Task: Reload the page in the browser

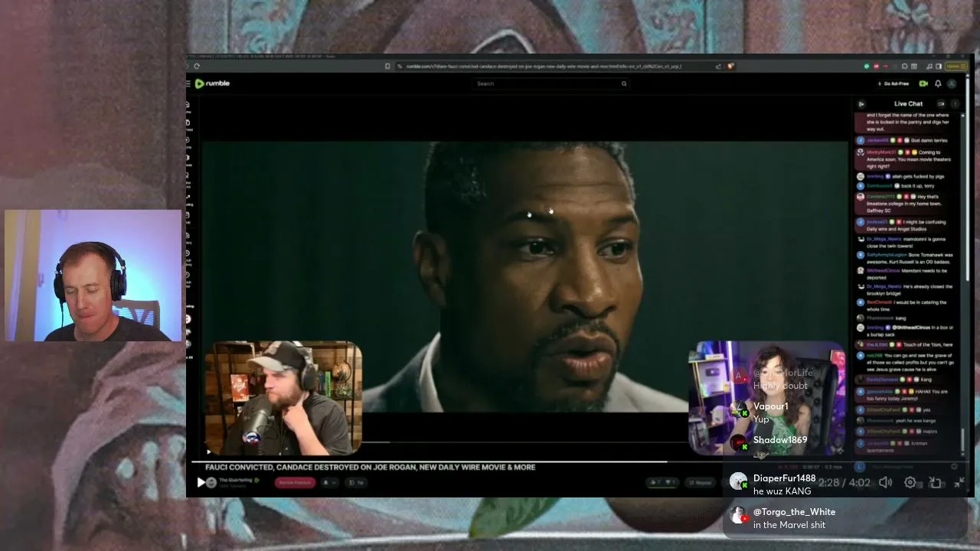Action: 197,66
